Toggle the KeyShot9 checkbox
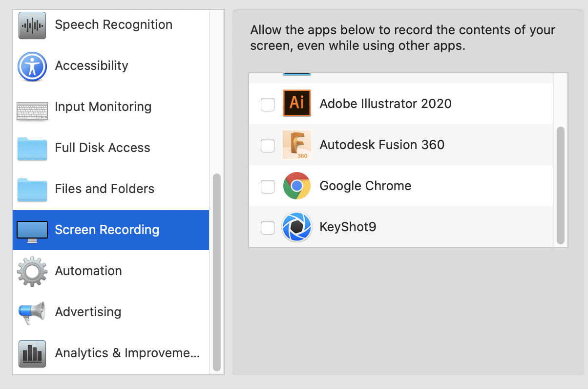588x389 pixels. click(x=268, y=227)
